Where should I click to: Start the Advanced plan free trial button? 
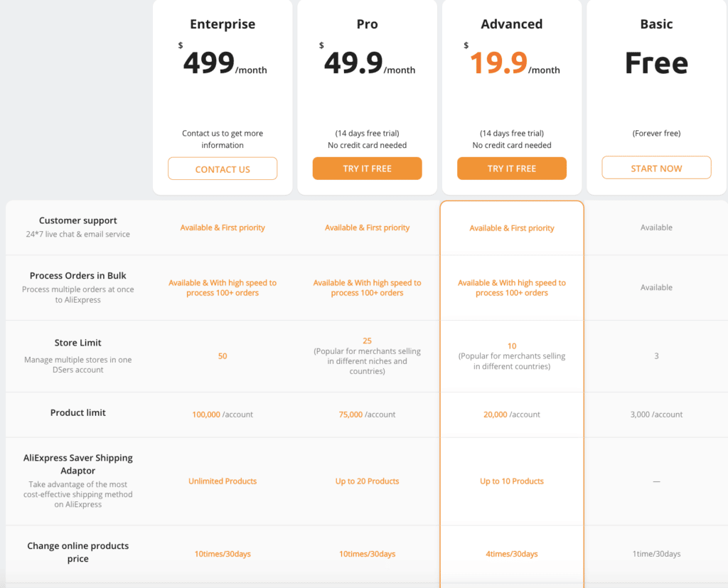pyautogui.click(x=512, y=169)
